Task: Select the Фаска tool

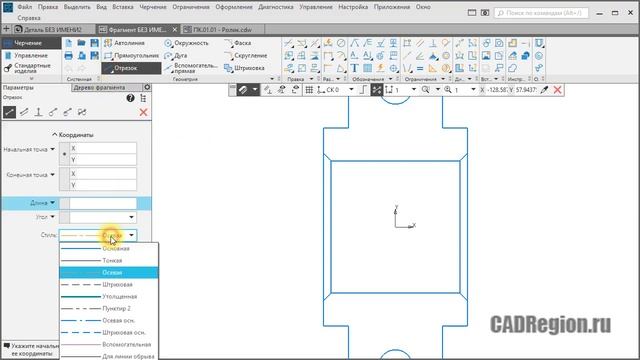Action: [x=238, y=43]
